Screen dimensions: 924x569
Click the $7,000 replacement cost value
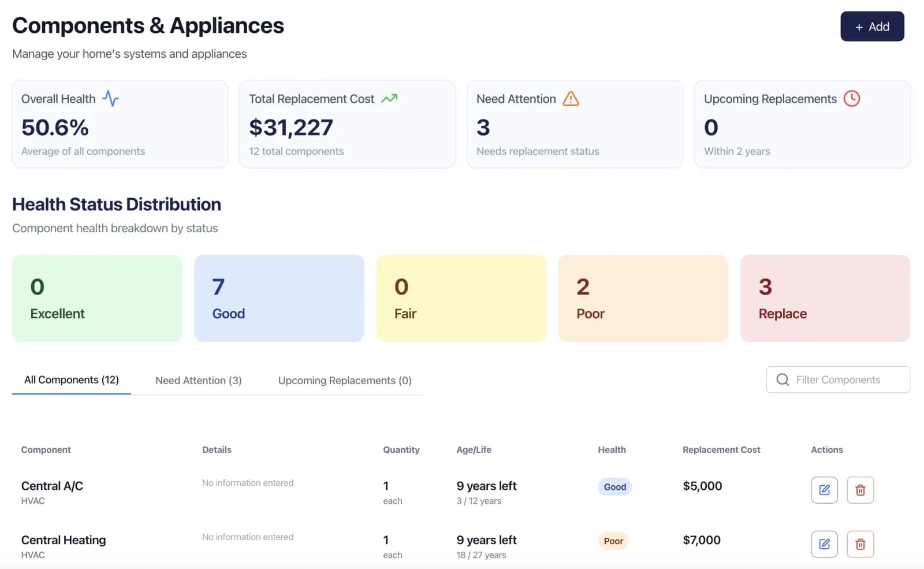(702, 540)
